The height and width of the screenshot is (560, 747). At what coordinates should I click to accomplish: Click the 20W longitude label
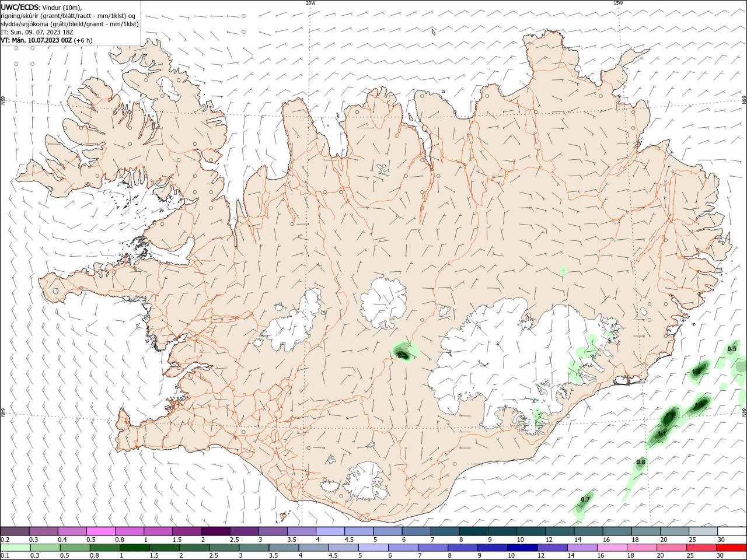click(x=310, y=3)
